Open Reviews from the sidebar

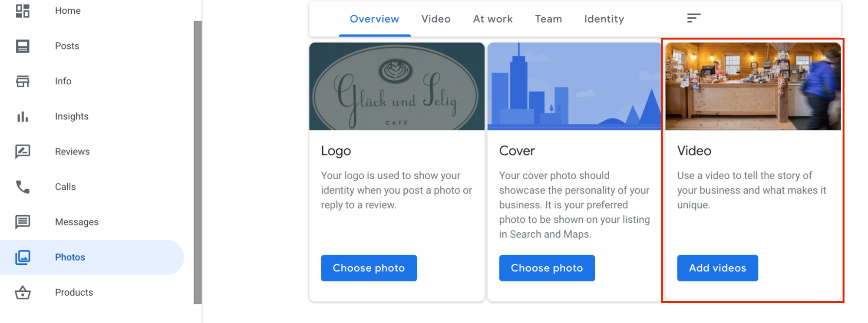72,152
